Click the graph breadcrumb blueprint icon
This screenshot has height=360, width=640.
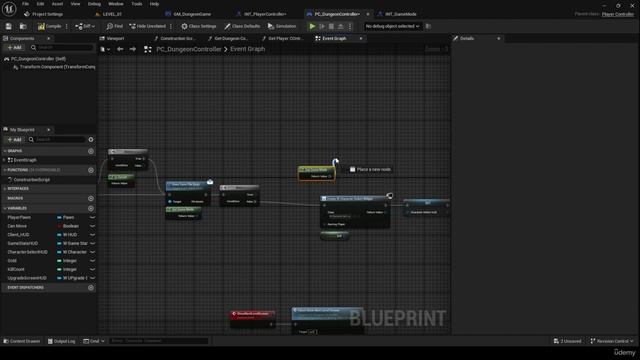point(148,49)
